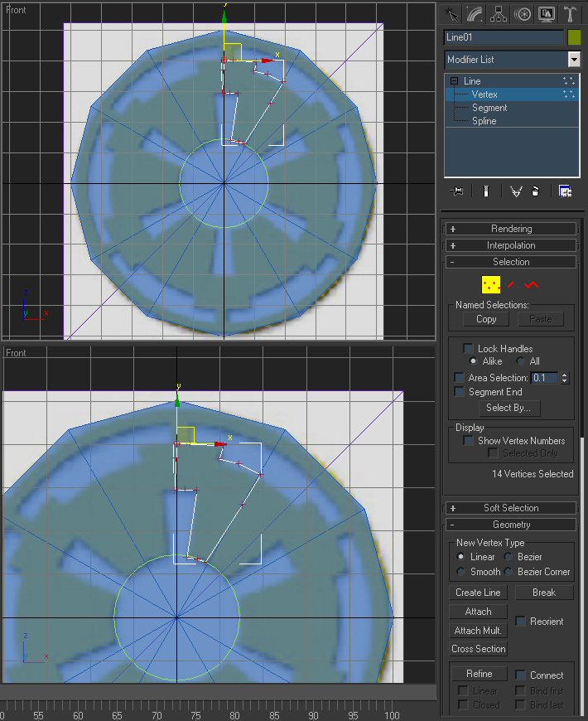Toggle Show End Result icon

[x=486, y=191]
